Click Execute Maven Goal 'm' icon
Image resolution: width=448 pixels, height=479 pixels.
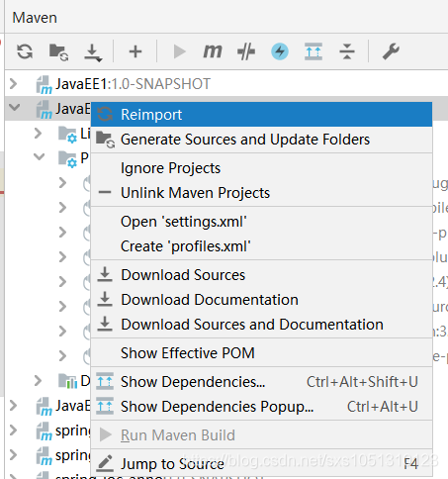(x=213, y=51)
